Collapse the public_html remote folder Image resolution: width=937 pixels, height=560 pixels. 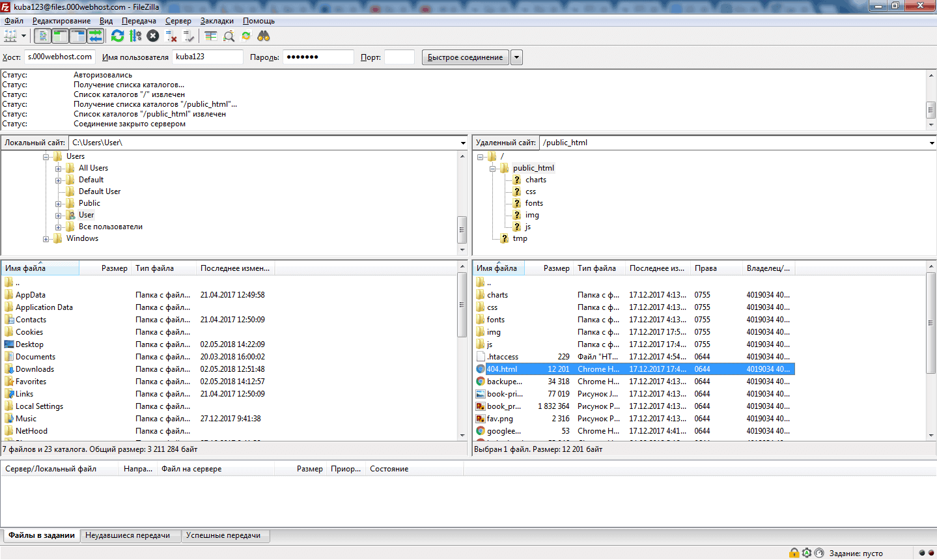(493, 169)
